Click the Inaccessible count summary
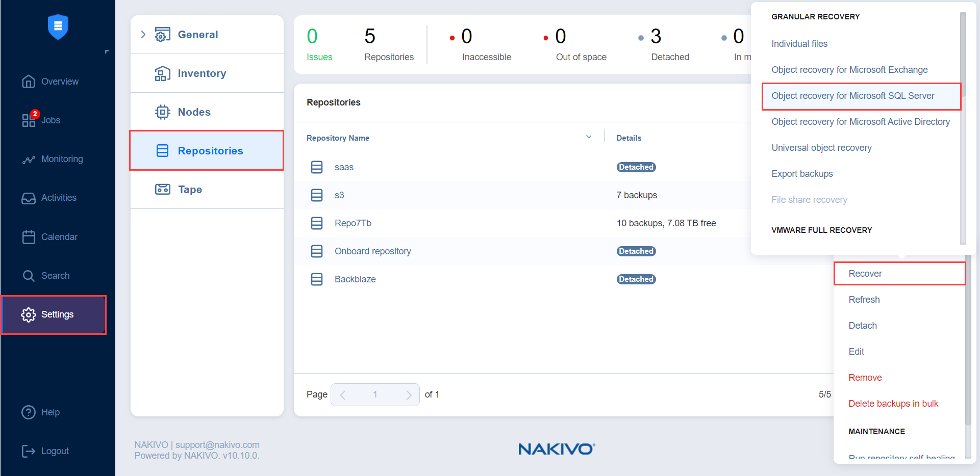 coord(480,45)
